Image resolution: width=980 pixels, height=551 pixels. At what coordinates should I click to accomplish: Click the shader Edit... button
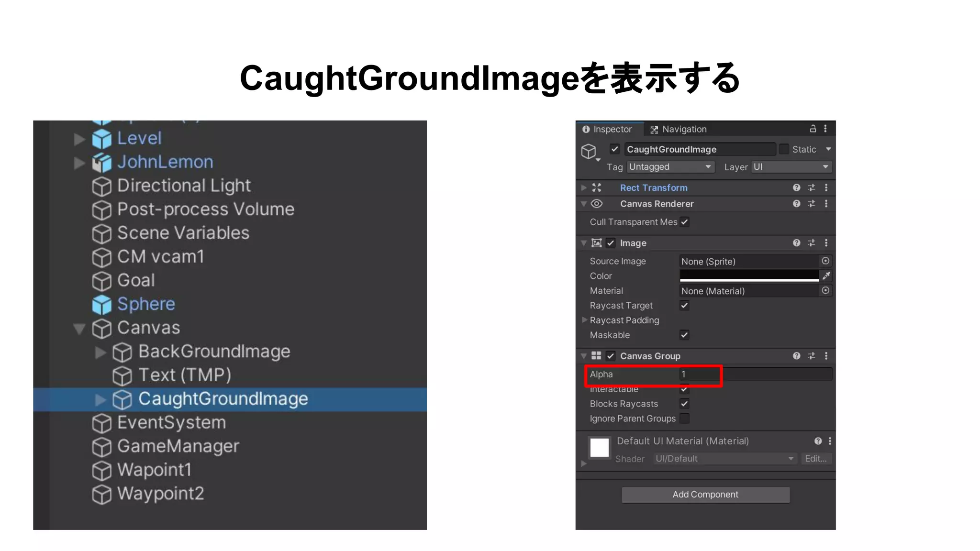click(x=816, y=459)
